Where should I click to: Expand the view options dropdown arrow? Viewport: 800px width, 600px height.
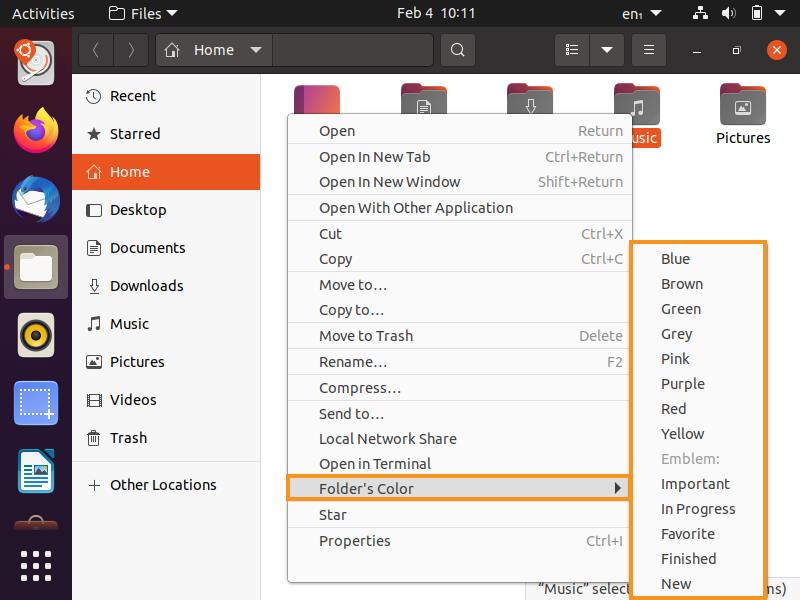(x=606, y=50)
